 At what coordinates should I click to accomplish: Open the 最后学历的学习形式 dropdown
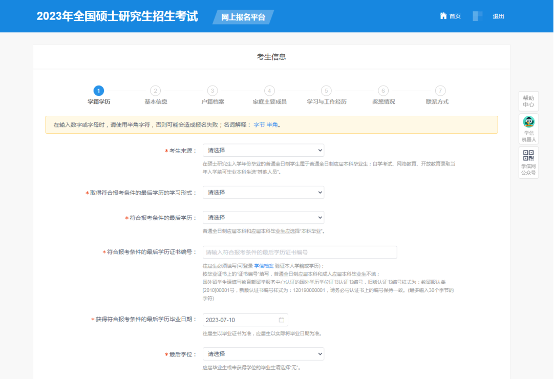pyautogui.click(x=264, y=192)
